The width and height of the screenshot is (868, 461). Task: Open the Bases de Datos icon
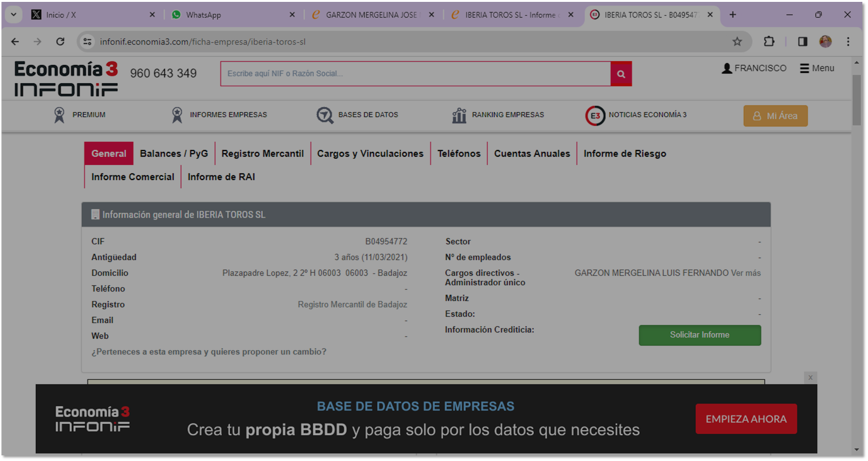(325, 115)
